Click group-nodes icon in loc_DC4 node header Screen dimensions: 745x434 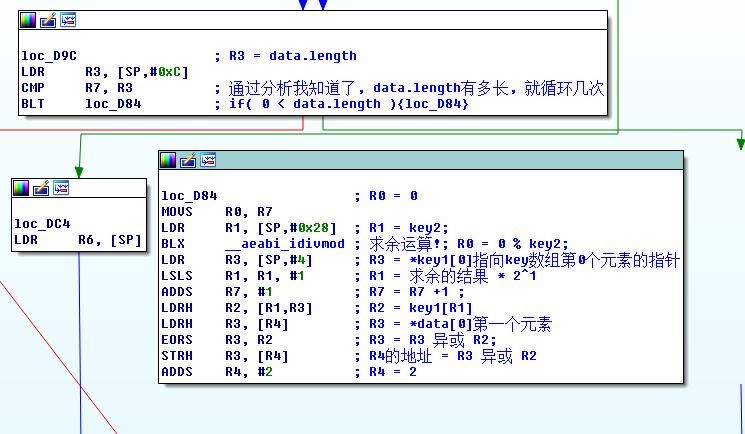pos(61,188)
